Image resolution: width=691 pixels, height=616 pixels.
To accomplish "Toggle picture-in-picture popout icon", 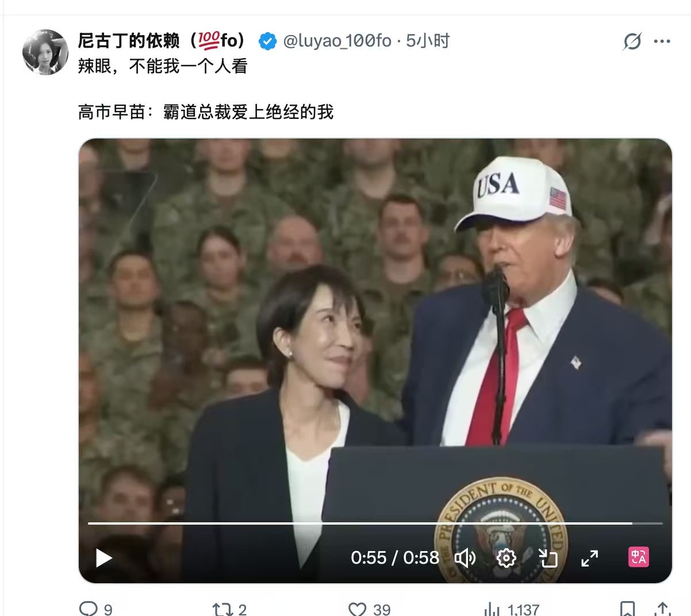I will [x=548, y=557].
